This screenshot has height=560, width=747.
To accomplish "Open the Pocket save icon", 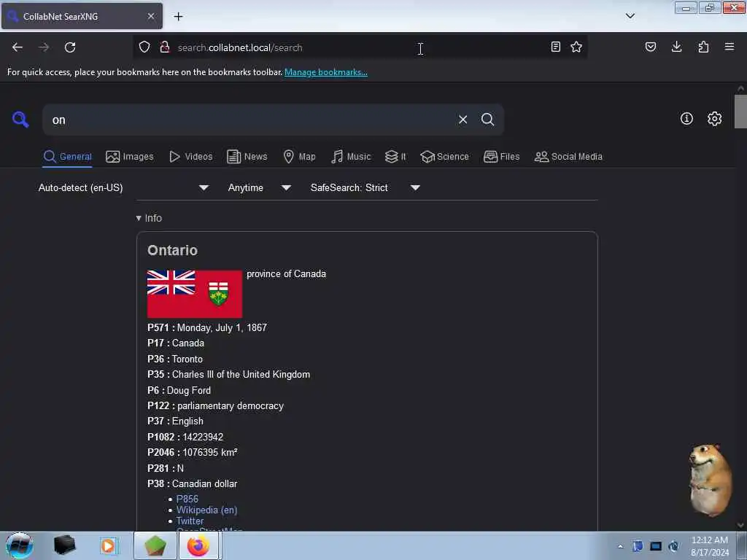I will pyautogui.click(x=651, y=47).
